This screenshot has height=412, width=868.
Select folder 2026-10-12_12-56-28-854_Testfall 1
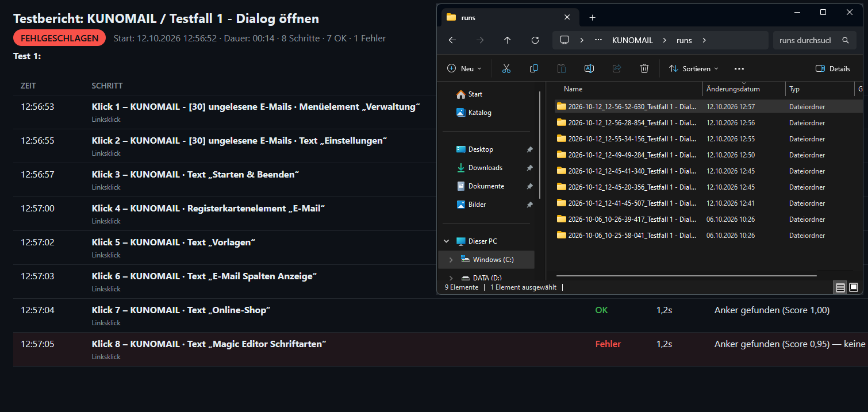709,122
